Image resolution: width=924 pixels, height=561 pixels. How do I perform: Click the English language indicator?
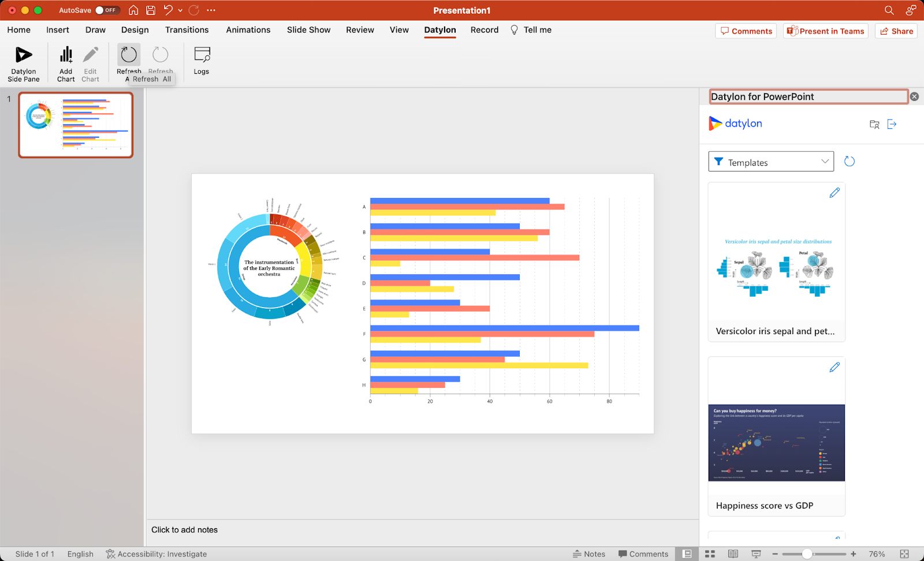tap(80, 554)
